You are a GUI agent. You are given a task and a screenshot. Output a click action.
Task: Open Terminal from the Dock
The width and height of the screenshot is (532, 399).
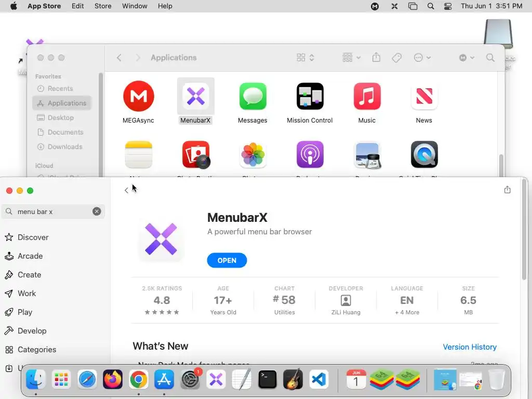pyautogui.click(x=268, y=379)
